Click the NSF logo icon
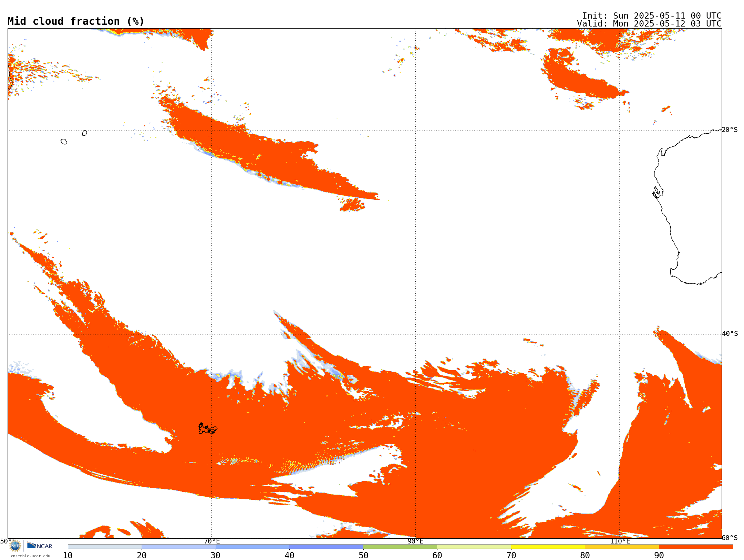Image resolution: width=744 pixels, height=560 pixels. 15,546
